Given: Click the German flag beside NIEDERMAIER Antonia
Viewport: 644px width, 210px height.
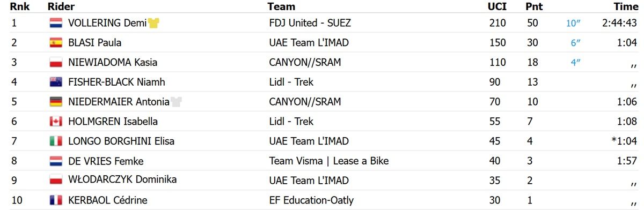Looking at the screenshot, I should 56,102.
